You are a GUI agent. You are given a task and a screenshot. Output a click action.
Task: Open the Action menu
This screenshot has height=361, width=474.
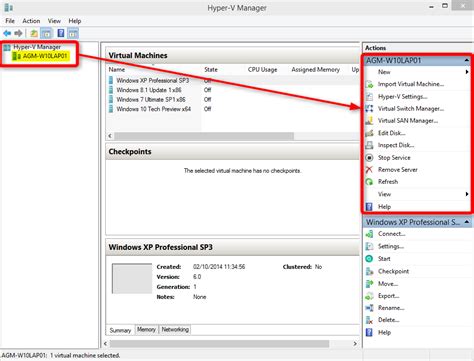[x=31, y=21]
